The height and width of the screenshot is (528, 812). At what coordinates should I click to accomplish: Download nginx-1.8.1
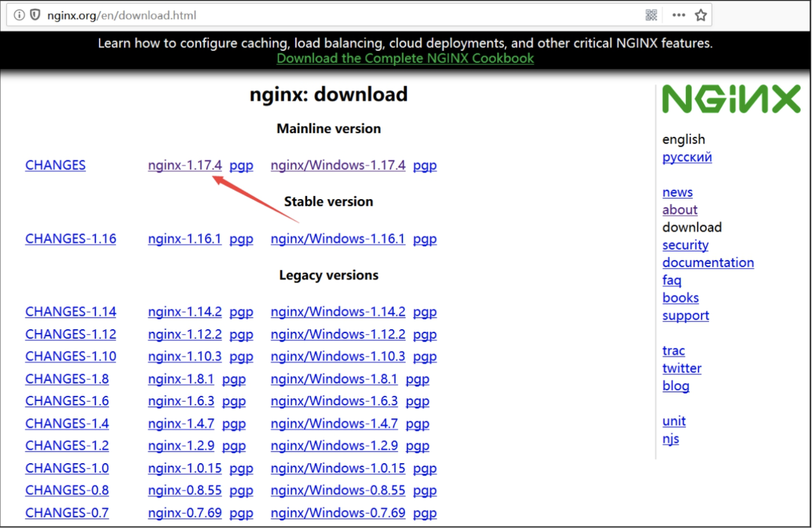click(181, 379)
